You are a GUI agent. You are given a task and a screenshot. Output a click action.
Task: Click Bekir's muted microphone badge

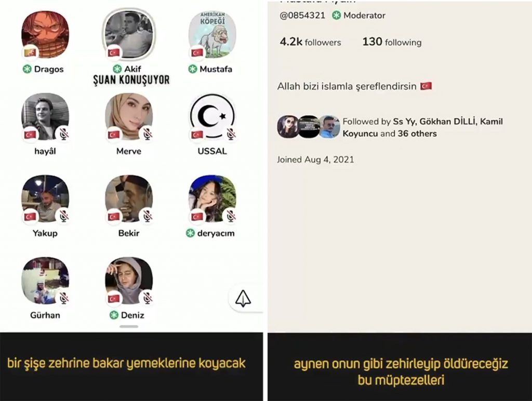pyautogui.click(x=147, y=216)
